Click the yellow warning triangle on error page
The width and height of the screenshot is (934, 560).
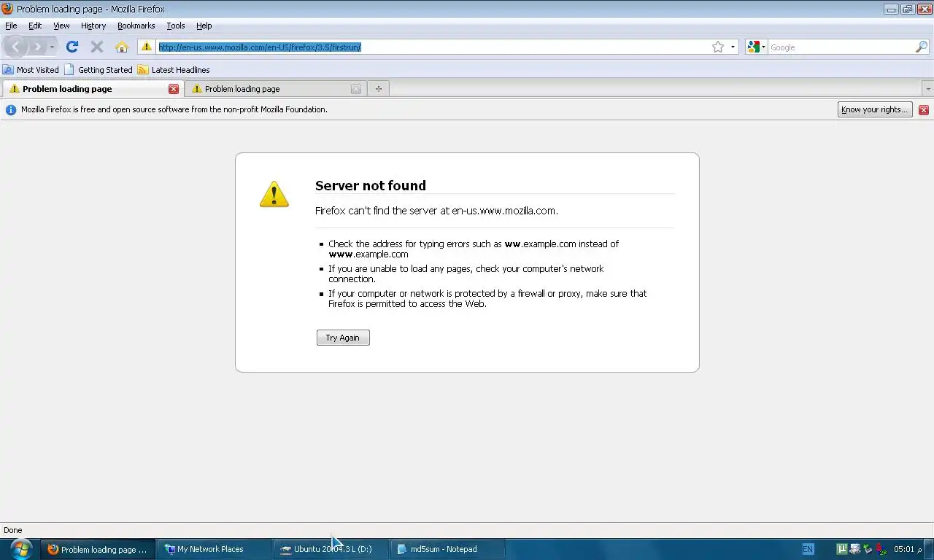click(274, 195)
